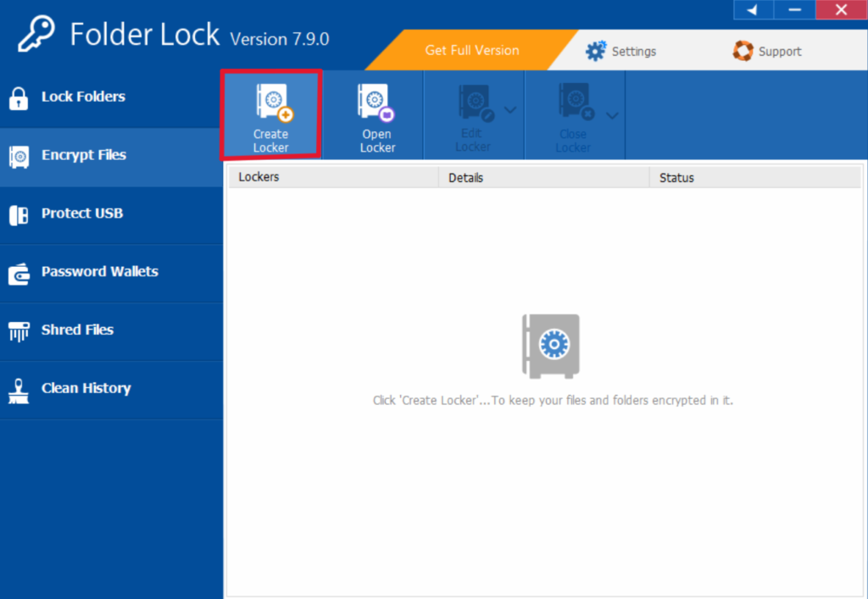868x599 pixels.
Task: Click the blue back arrow button
Action: pyautogui.click(x=754, y=10)
